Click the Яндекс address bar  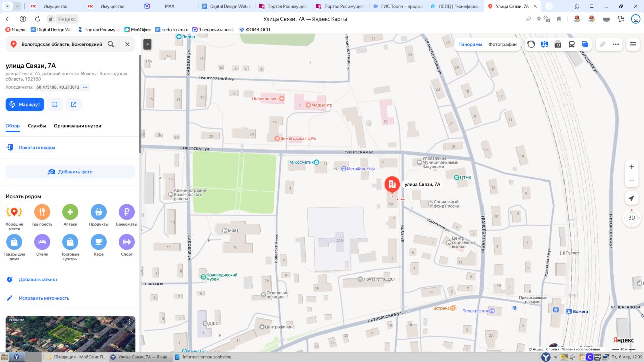coord(67,19)
